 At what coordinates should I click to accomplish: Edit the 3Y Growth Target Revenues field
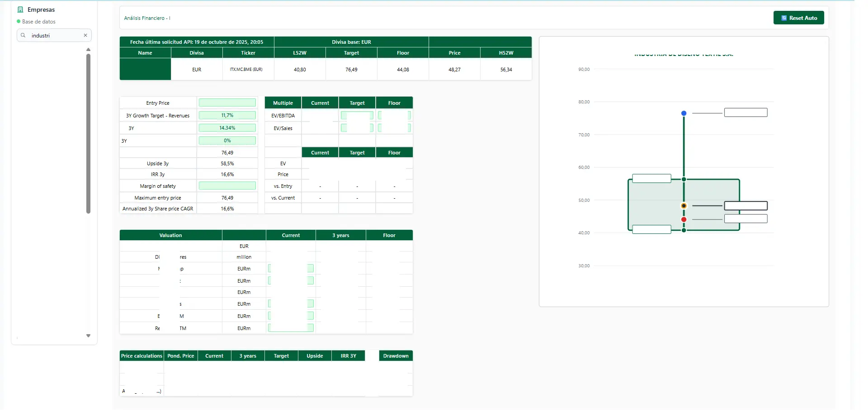[227, 116]
